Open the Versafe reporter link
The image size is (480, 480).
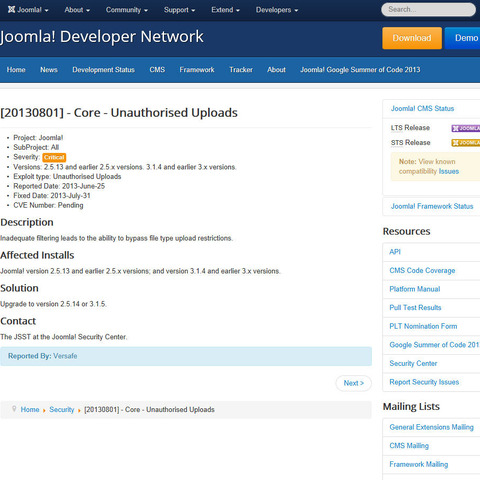click(x=65, y=356)
